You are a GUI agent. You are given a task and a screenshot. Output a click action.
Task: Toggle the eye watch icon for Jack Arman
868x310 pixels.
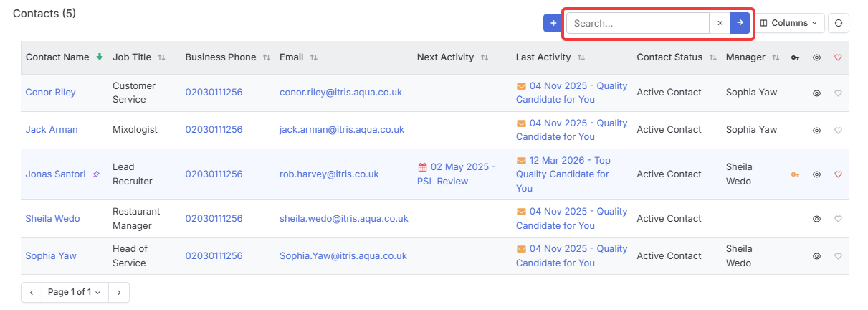[816, 130]
